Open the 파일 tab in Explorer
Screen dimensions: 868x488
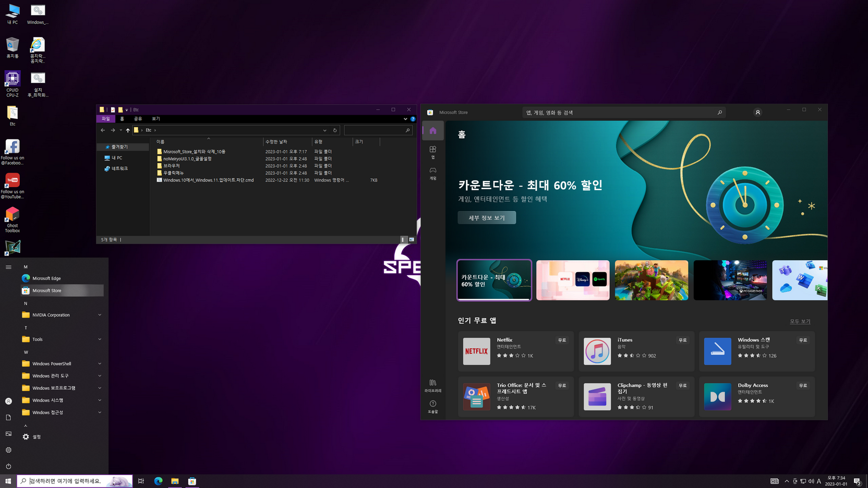pyautogui.click(x=106, y=119)
